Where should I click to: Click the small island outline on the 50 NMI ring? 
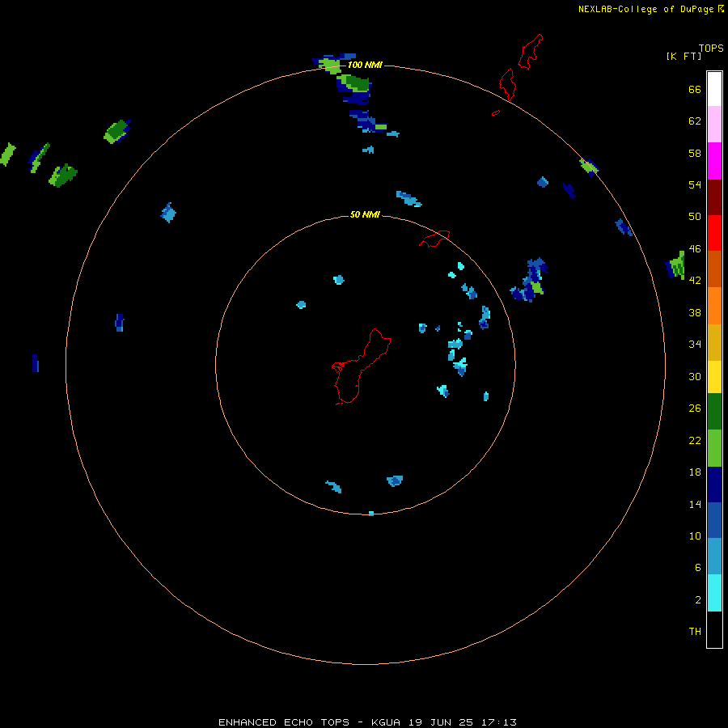click(x=434, y=238)
